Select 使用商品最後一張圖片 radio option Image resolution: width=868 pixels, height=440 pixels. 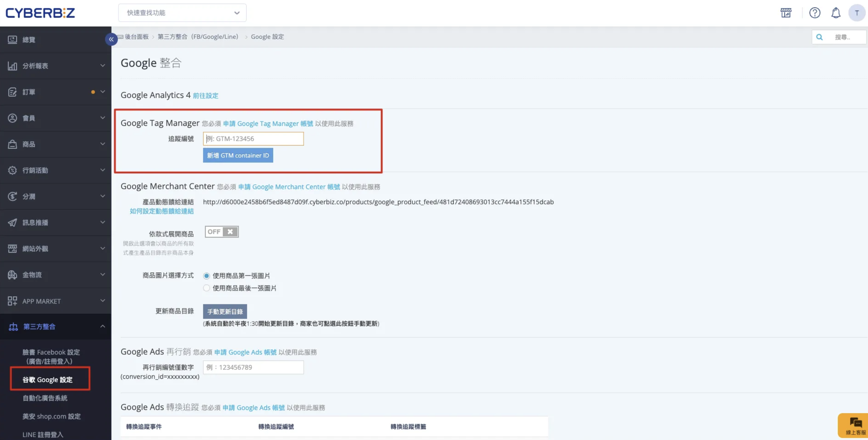coord(207,288)
